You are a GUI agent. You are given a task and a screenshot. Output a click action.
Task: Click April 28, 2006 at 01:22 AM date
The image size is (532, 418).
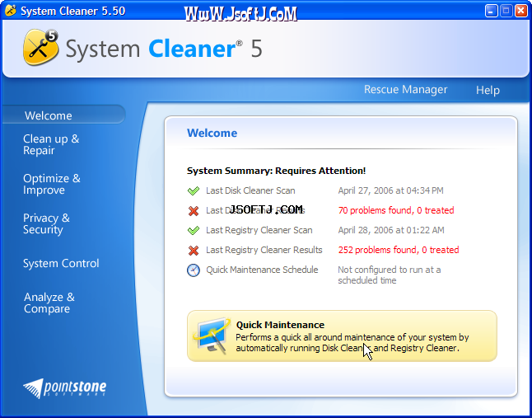point(391,230)
